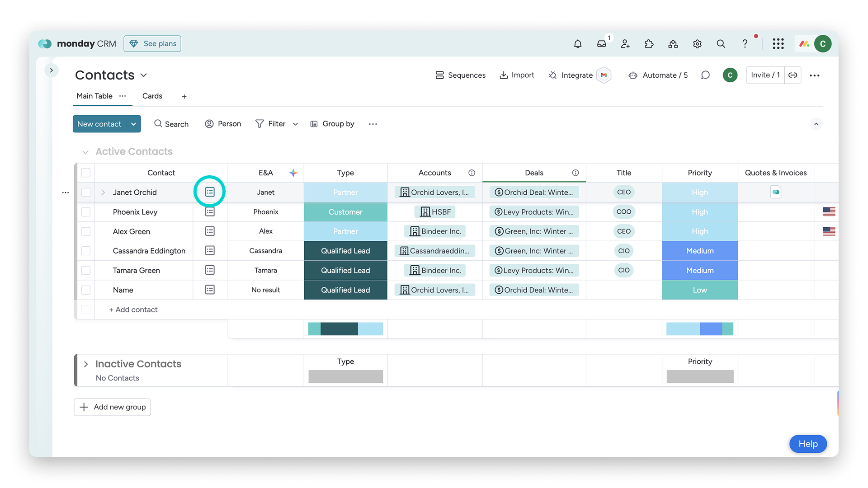Open the user avatar C in top bar
The height and width of the screenshot is (488, 868).
[x=823, y=44]
